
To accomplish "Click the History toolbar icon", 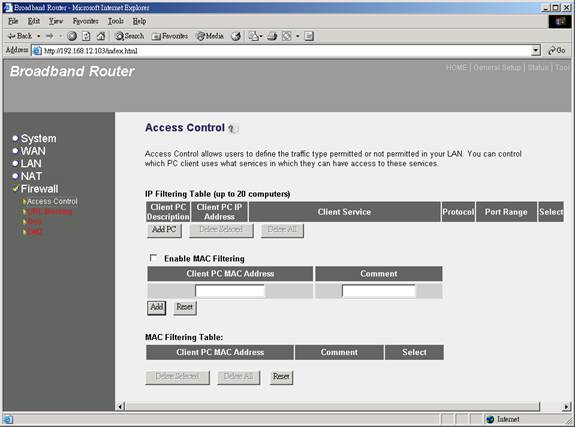I will click(x=236, y=36).
